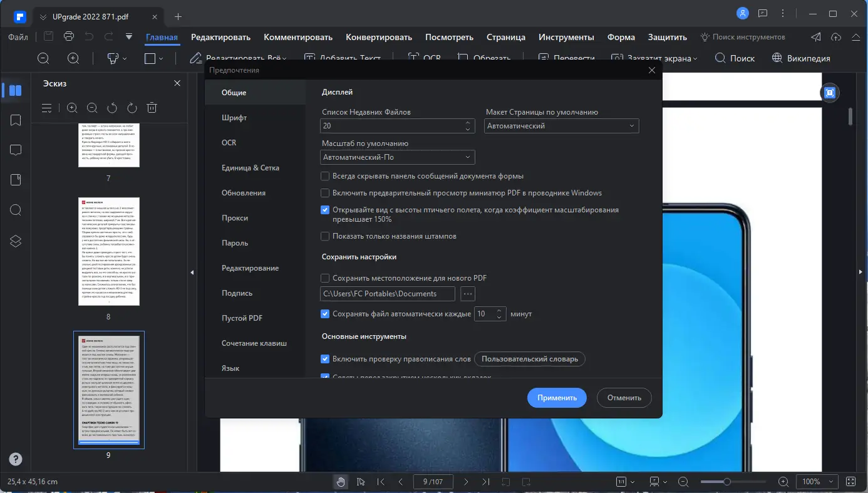Rotate thumbnail page counterclockwise
Screen dimensions: 868x493
point(111,108)
